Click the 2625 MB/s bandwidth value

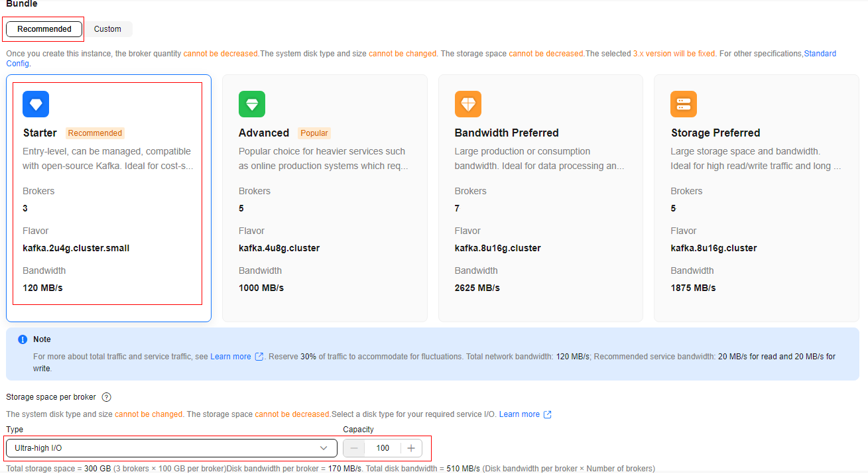click(x=477, y=288)
